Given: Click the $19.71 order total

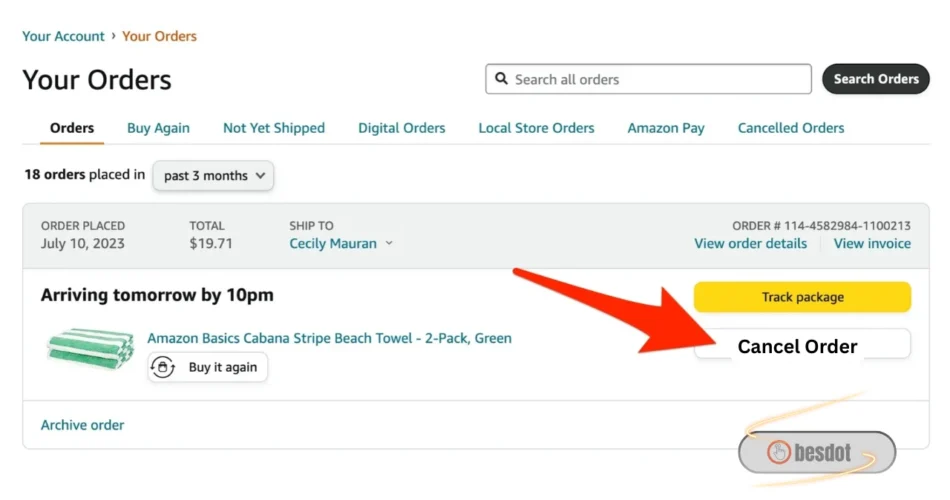Looking at the screenshot, I should pyautogui.click(x=211, y=244).
